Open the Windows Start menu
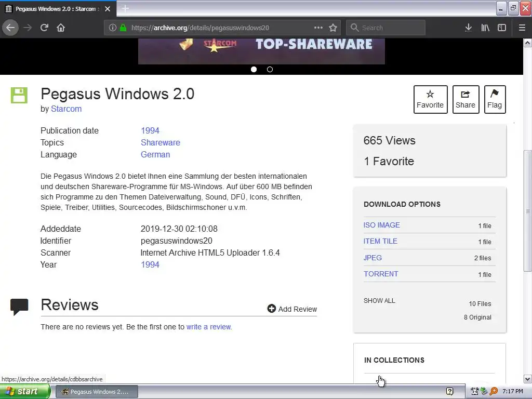The image size is (532, 399). [25, 392]
